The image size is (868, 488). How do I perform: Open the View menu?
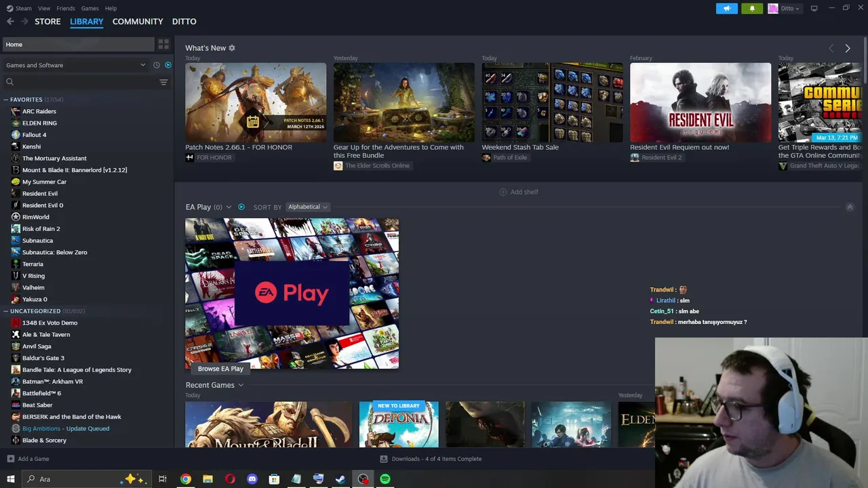44,8
